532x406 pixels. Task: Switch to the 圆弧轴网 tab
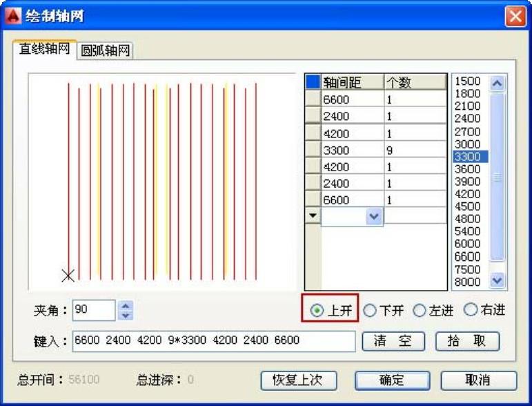tap(105, 50)
